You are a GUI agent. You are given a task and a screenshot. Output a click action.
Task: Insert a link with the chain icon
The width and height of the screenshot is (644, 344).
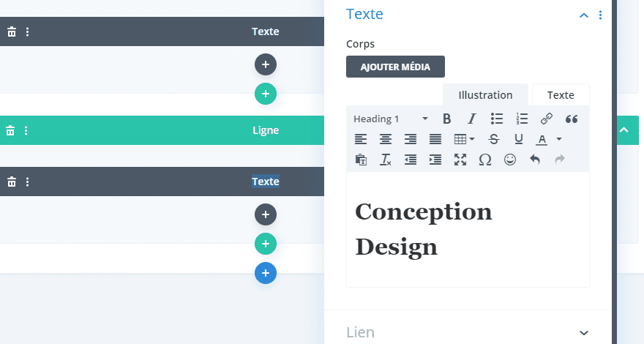[546, 119]
